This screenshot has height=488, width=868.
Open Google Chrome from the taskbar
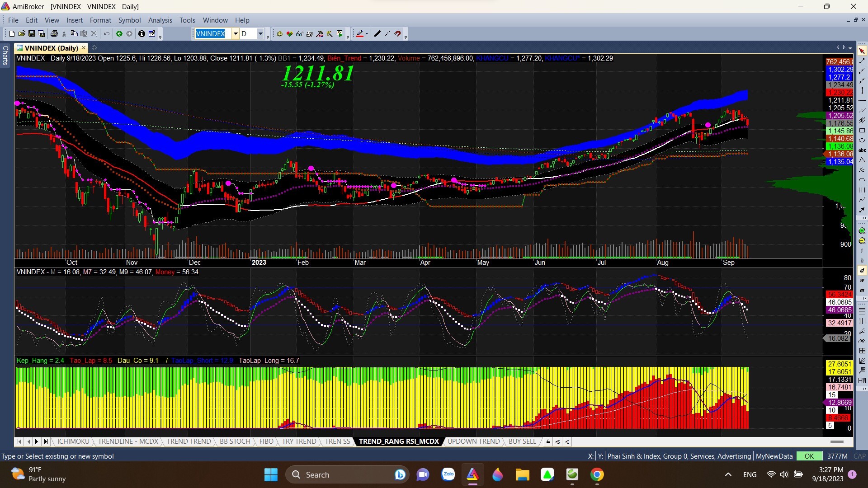pyautogui.click(x=597, y=474)
